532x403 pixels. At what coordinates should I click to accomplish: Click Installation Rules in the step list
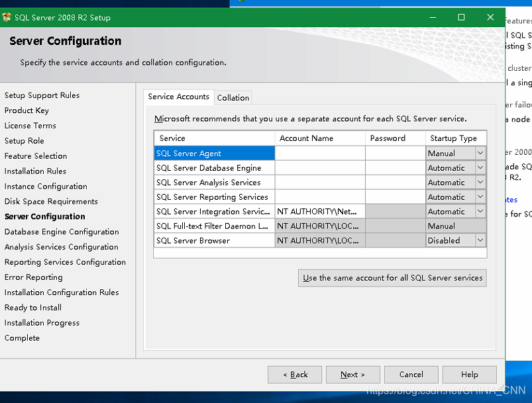[35, 171]
